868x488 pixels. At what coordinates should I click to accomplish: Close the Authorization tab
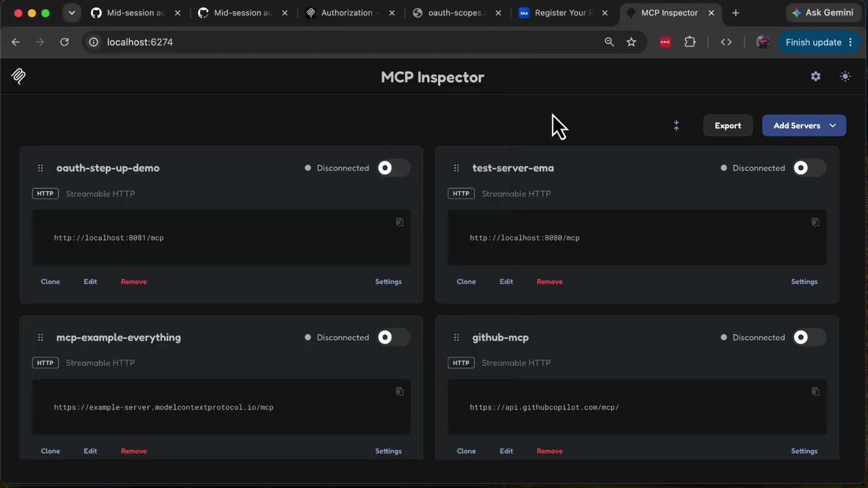point(391,13)
